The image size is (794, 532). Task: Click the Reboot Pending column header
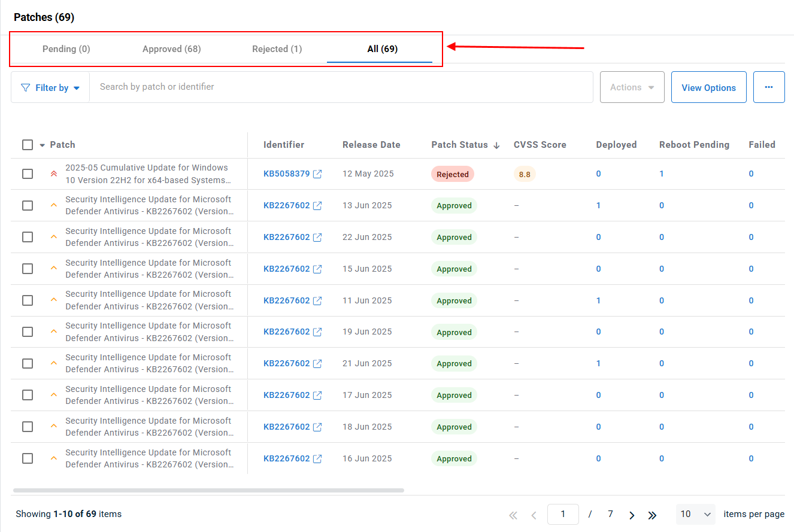tap(695, 145)
